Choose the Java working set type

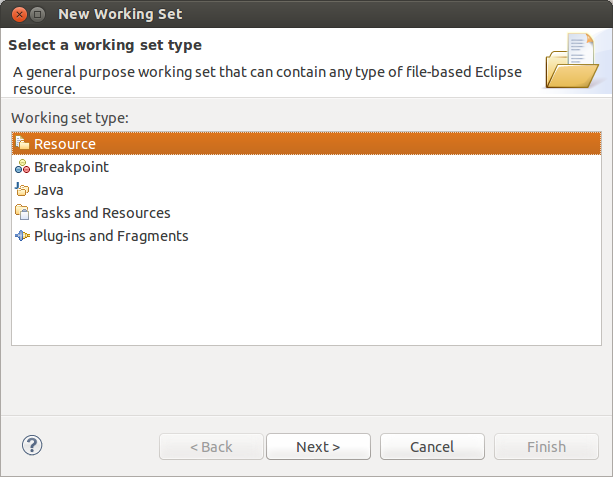pos(306,190)
